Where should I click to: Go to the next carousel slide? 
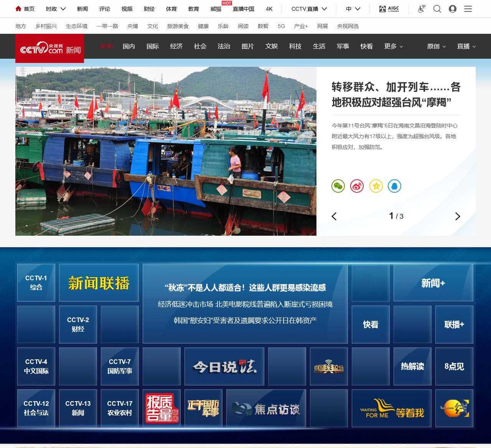point(457,217)
